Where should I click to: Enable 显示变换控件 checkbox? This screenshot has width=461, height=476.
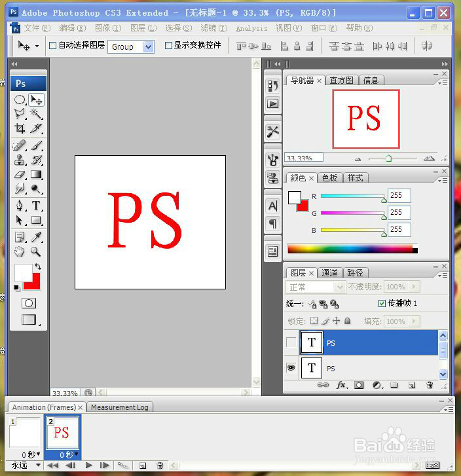pyautogui.click(x=168, y=46)
